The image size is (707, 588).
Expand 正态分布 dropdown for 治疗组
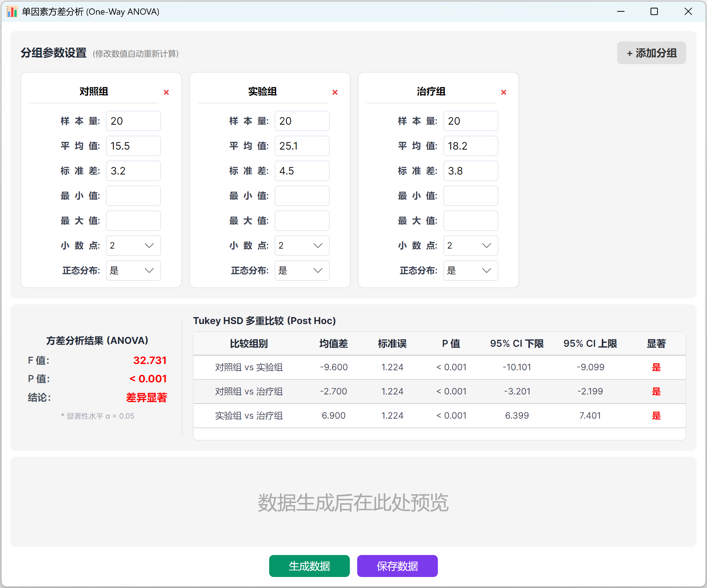pos(471,271)
